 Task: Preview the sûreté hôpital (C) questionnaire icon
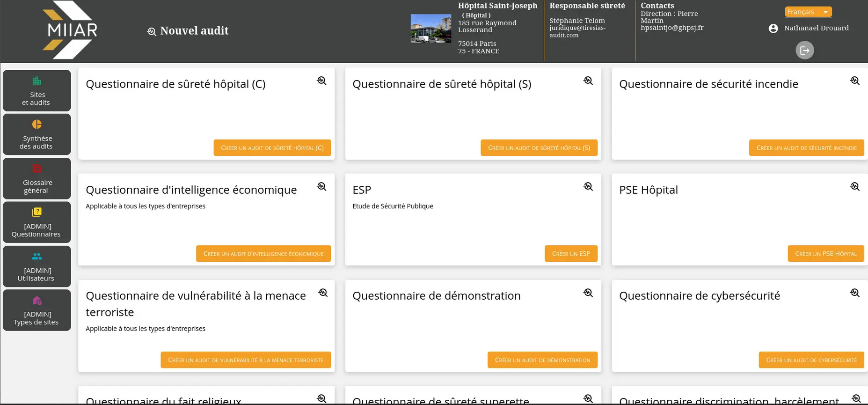pyautogui.click(x=321, y=81)
